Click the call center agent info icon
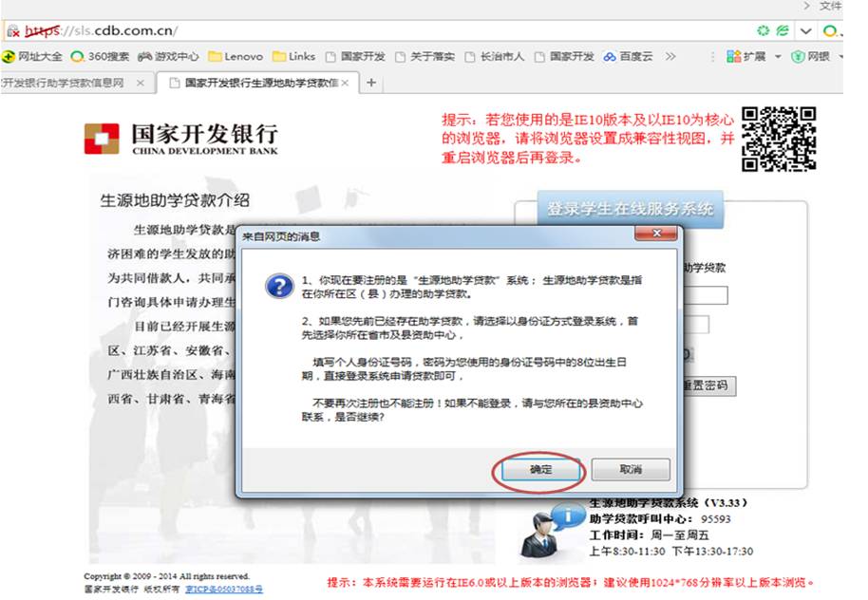The width and height of the screenshot is (868, 600). [551, 531]
